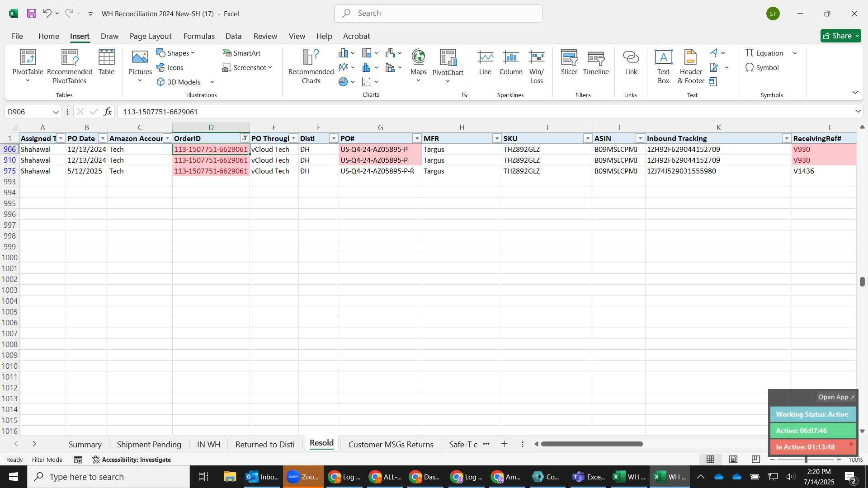Open the Shapes gallery
The image size is (868, 488).
tap(176, 53)
